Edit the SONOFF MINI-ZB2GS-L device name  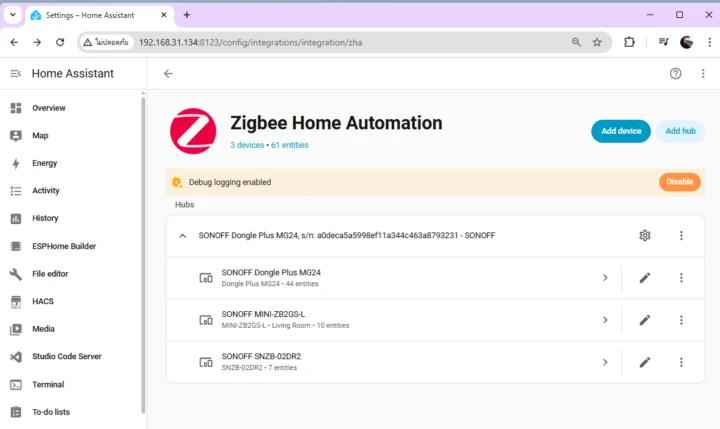(645, 320)
